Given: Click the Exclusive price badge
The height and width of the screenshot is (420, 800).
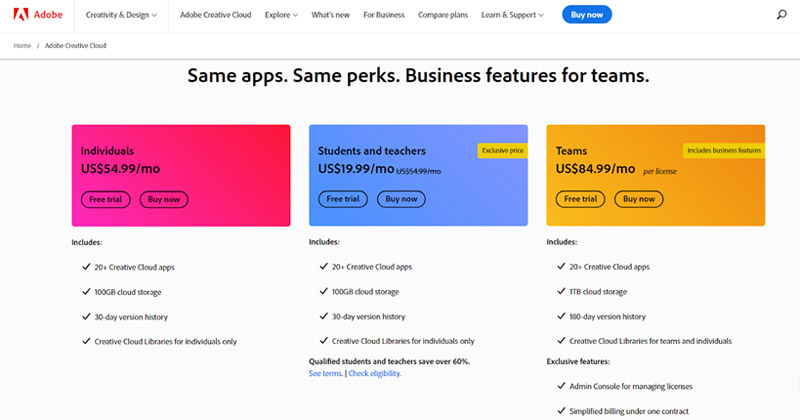Looking at the screenshot, I should [x=501, y=150].
